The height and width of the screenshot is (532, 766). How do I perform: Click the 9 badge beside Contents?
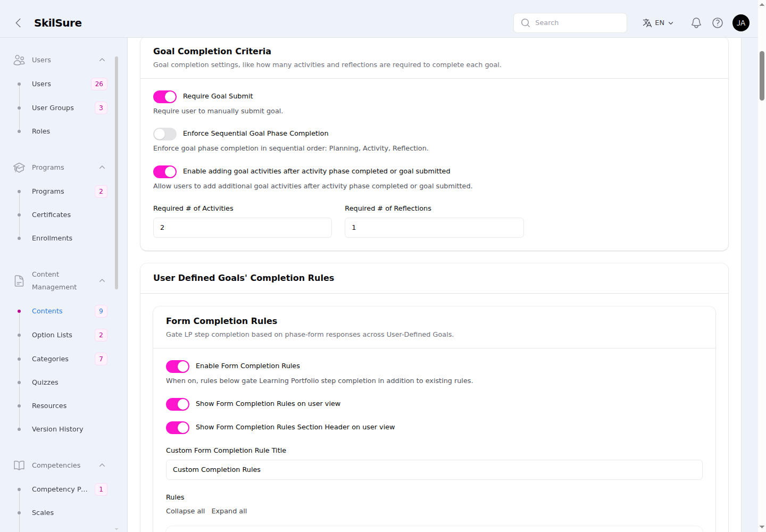click(x=101, y=311)
